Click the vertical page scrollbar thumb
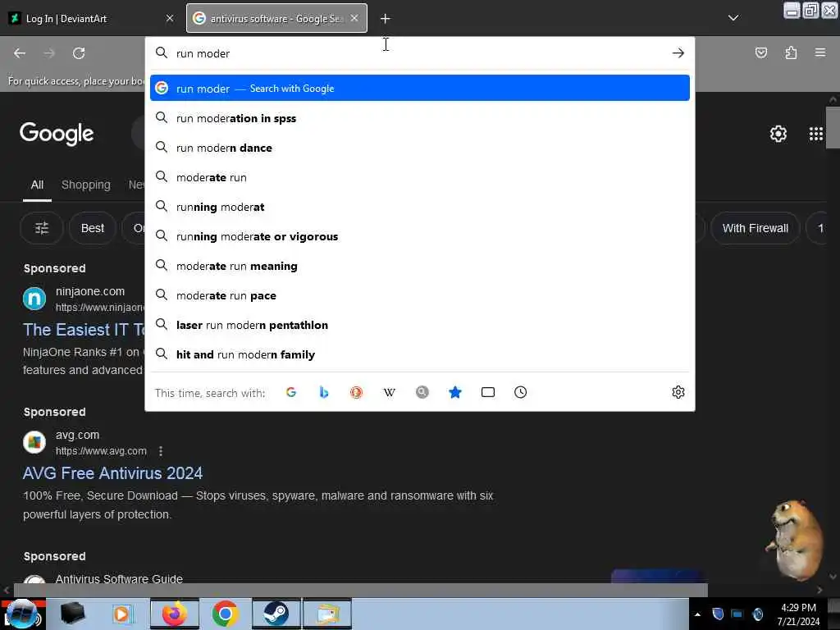This screenshot has height=630, width=840. coord(833,127)
